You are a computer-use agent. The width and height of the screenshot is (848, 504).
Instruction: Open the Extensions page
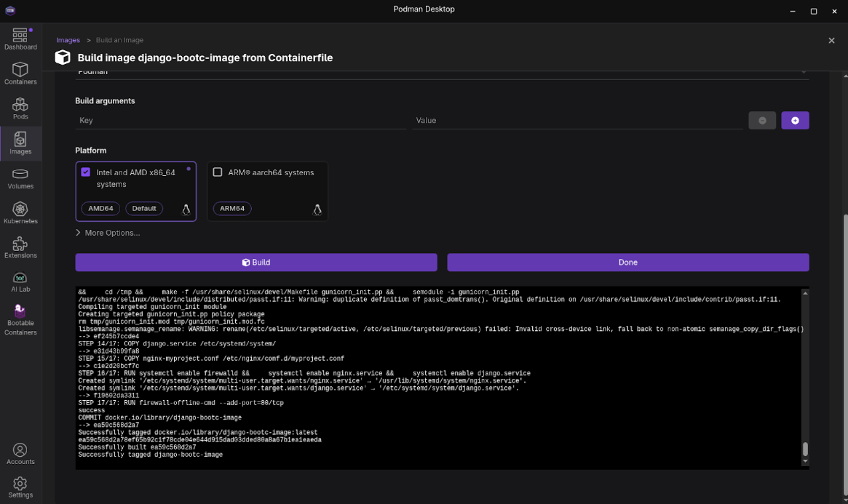(20, 248)
